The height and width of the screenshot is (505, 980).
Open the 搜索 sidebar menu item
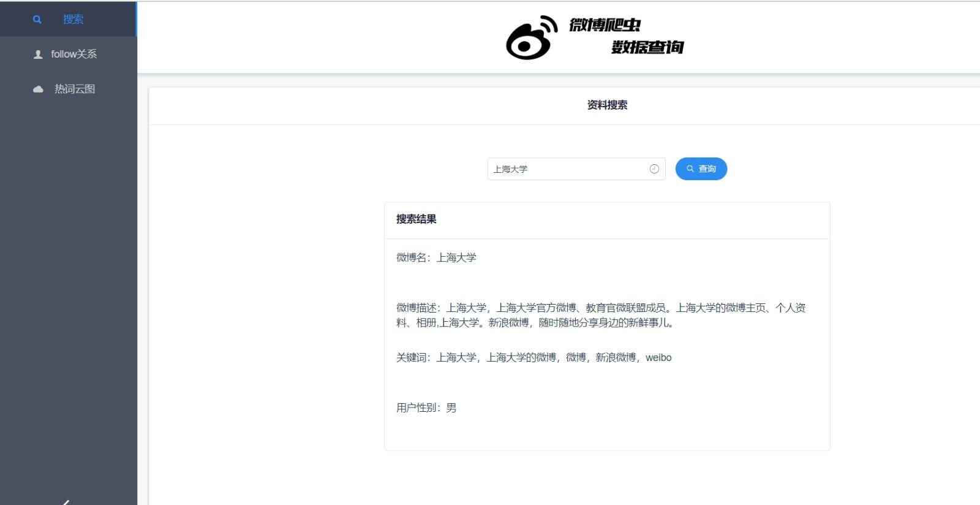point(68,19)
